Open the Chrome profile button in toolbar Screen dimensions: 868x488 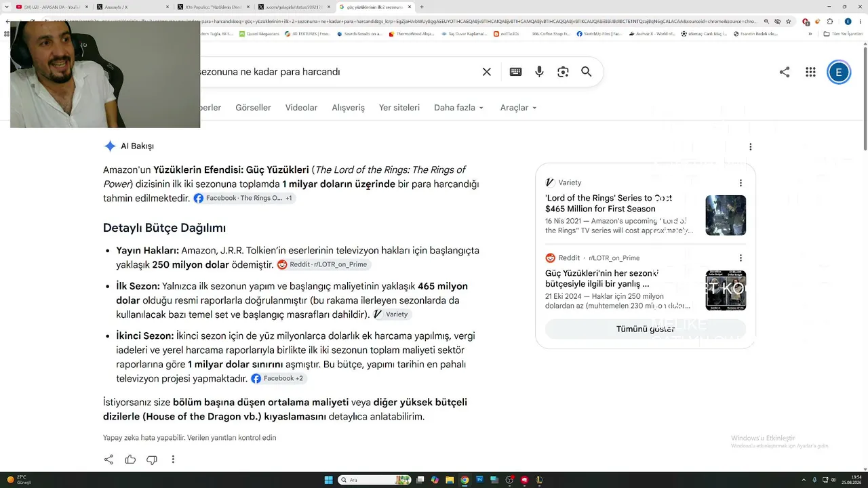click(848, 21)
